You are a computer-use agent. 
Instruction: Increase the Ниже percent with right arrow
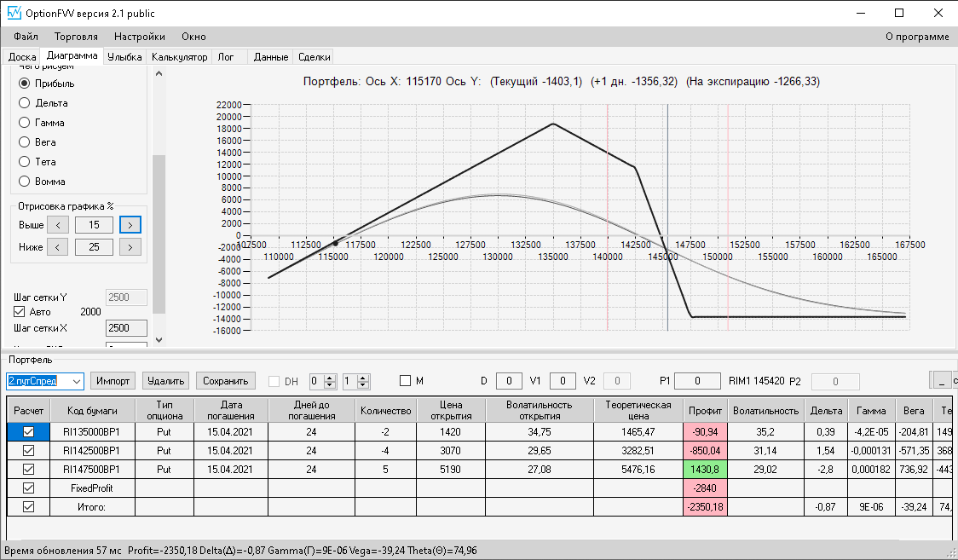tap(130, 246)
